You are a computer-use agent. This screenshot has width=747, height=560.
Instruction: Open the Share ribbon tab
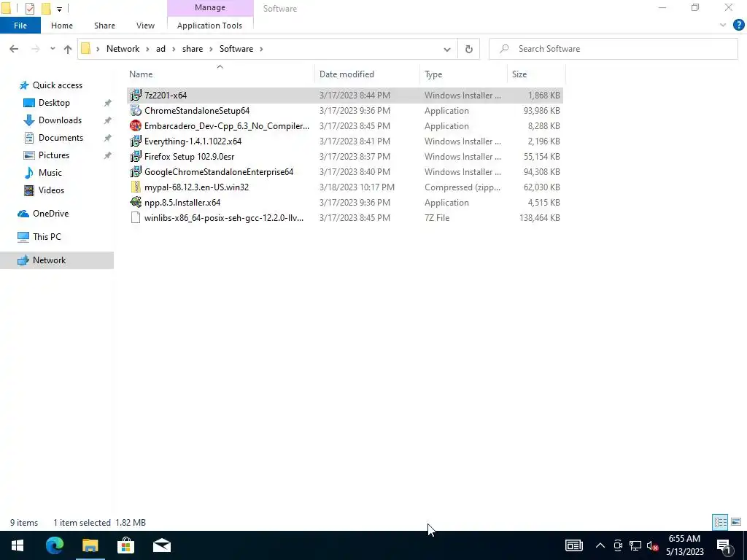click(104, 26)
